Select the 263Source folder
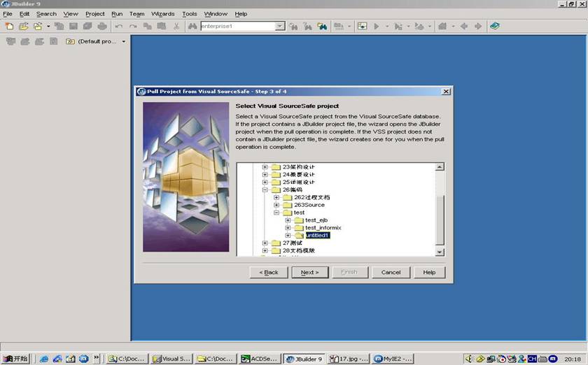This screenshot has height=365, width=588. 309,205
